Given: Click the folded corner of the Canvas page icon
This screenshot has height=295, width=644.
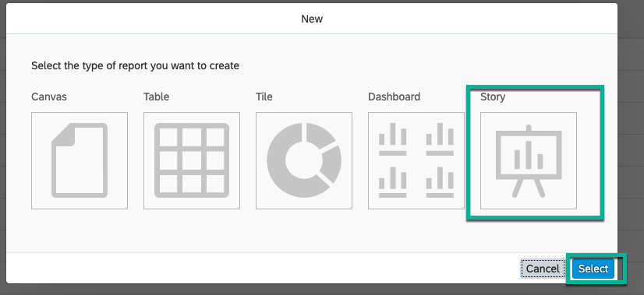Looking at the screenshot, I should [63, 134].
